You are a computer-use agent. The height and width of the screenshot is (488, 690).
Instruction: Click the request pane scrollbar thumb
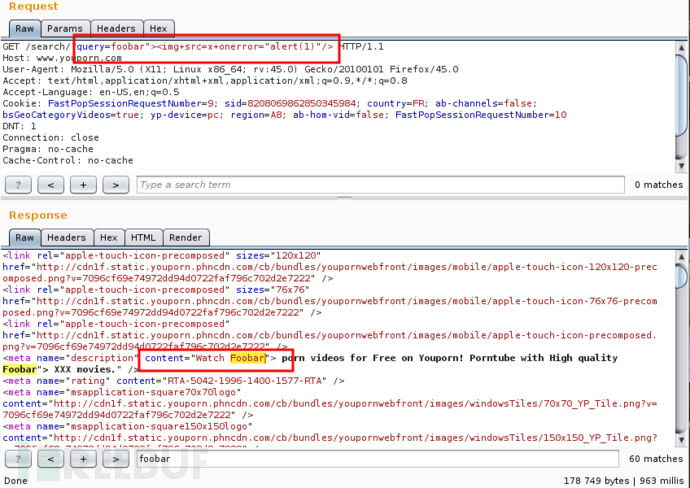tap(682, 95)
